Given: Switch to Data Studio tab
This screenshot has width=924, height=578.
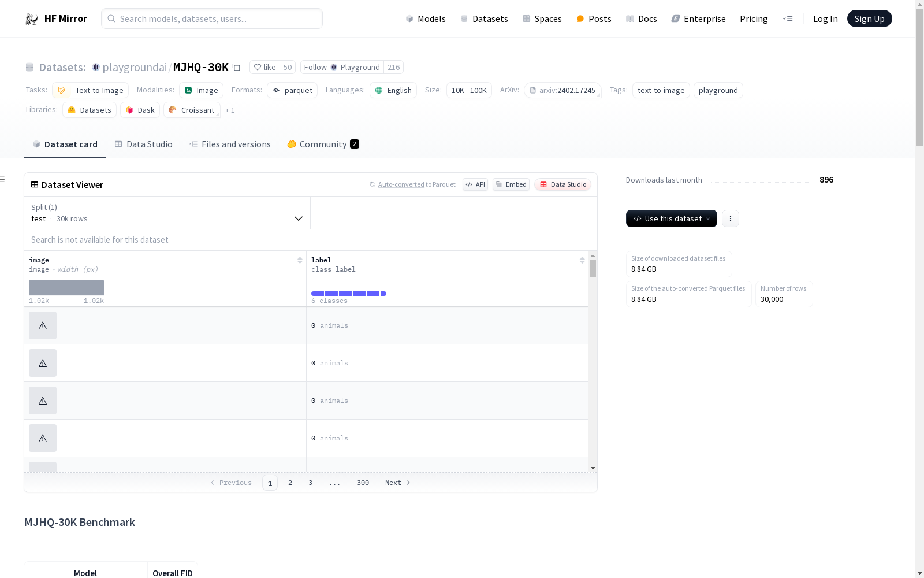Looking at the screenshot, I should click(143, 144).
